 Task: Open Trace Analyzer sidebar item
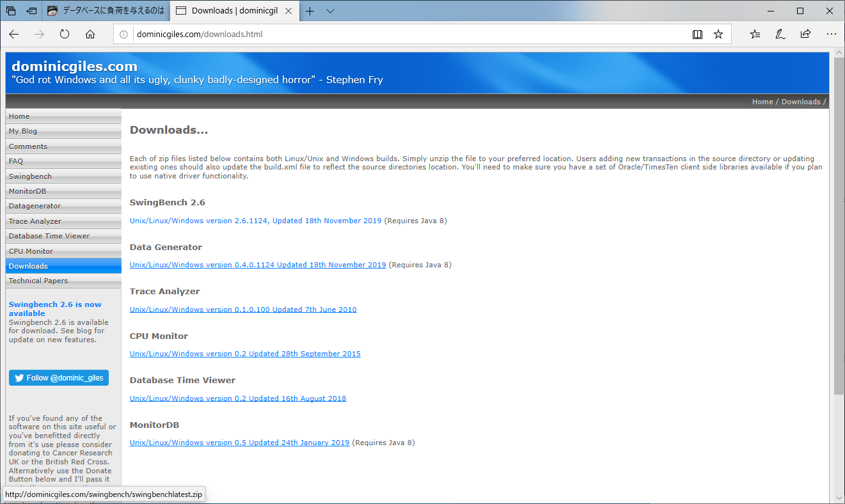63,221
